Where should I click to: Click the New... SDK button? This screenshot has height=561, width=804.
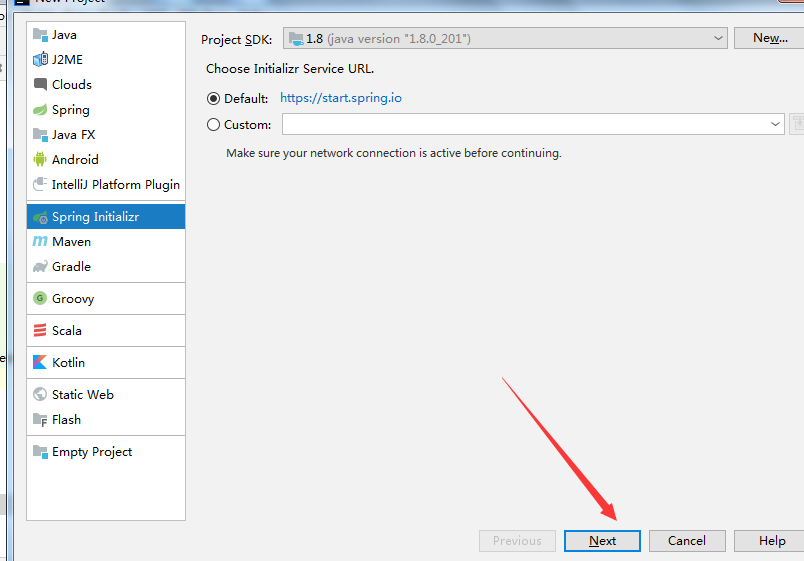click(770, 38)
